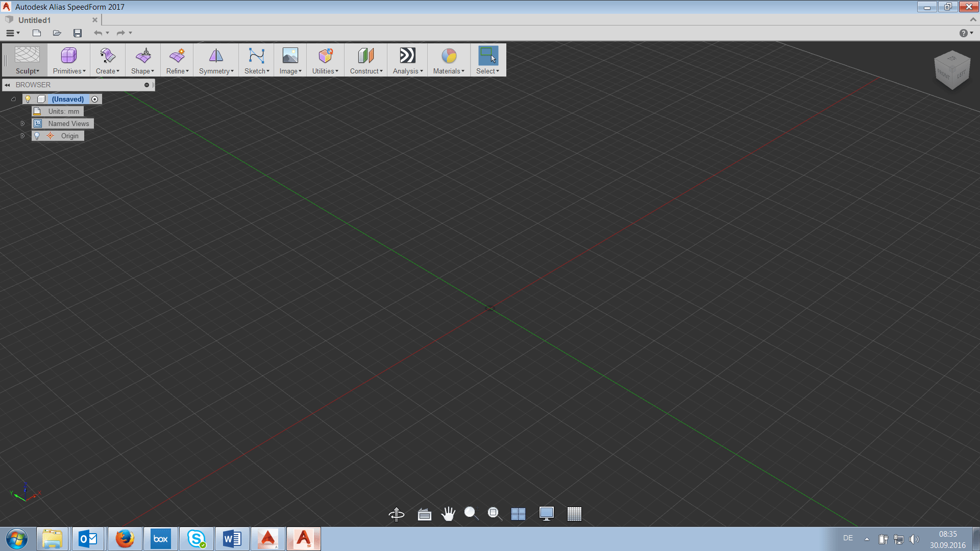Expand the Origin tree node
Viewport: 980px width, 551px height.
click(x=22, y=135)
